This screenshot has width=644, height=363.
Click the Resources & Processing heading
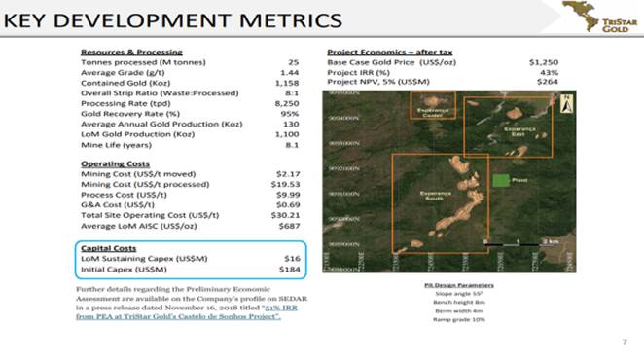coord(131,52)
